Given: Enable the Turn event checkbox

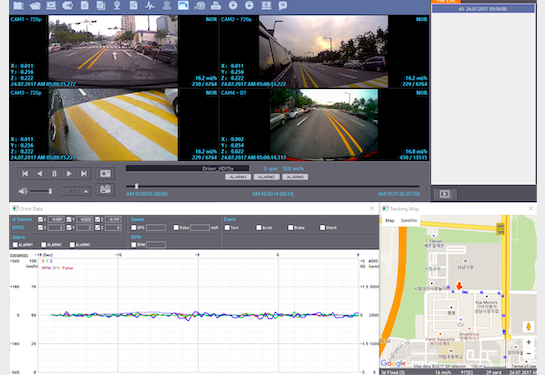Looking at the screenshot, I should pyautogui.click(x=227, y=227).
